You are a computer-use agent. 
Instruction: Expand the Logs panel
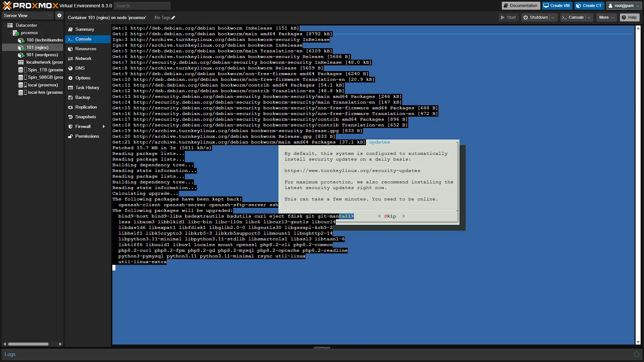[322, 348]
